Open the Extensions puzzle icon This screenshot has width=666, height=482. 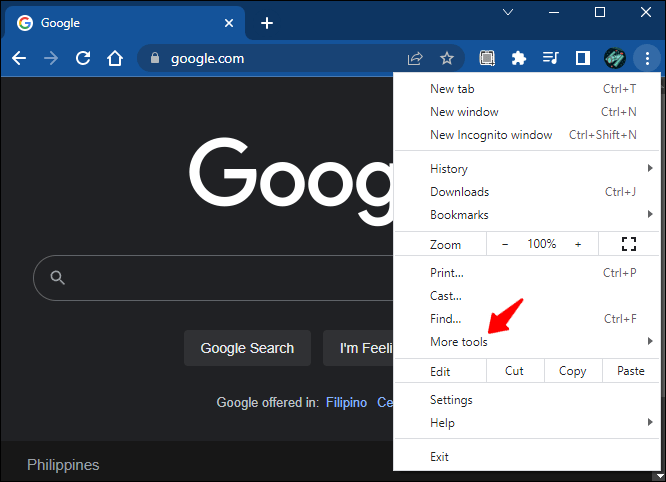coord(519,58)
